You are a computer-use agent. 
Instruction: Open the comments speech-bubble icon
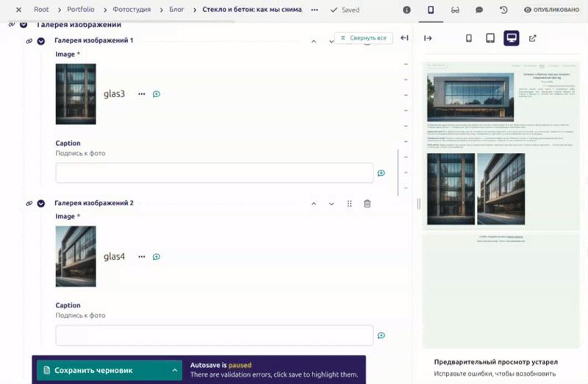click(479, 10)
